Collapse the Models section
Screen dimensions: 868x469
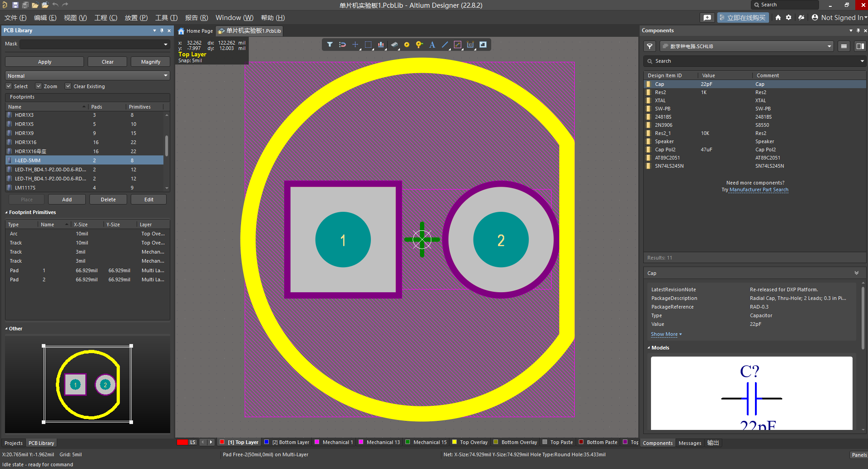[649, 348]
